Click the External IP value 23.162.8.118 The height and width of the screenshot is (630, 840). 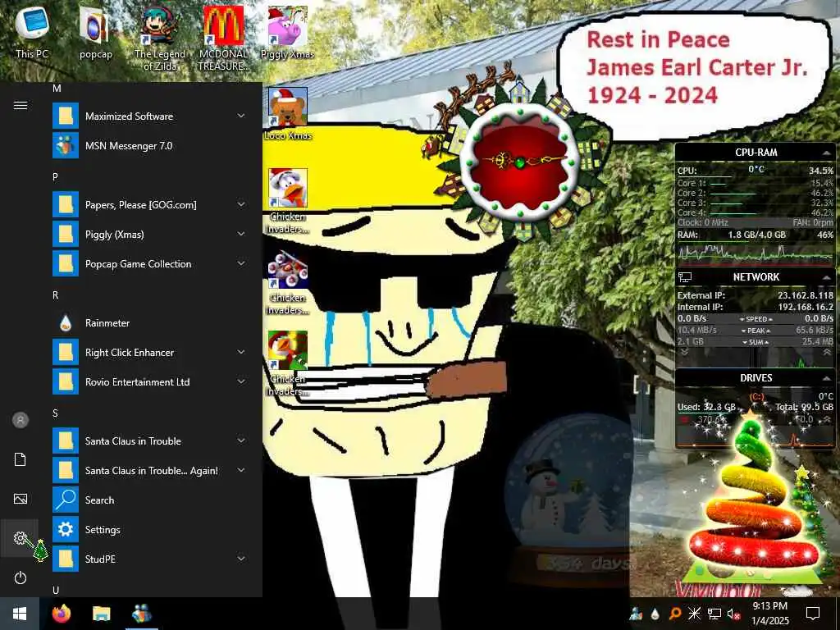[806, 295]
